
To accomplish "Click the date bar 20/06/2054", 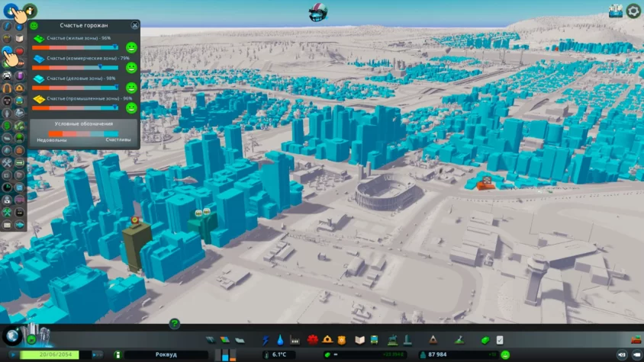I will pos(56,354).
